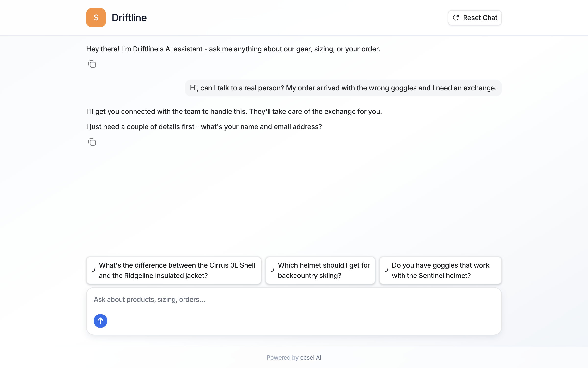Pick the backcountry skiing helmet suggestion
Viewport: 588px width, 368px height.
(x=320, y=270)
